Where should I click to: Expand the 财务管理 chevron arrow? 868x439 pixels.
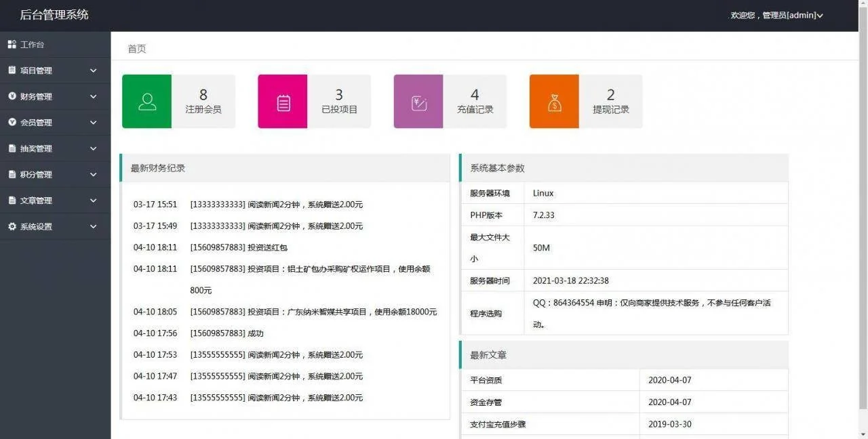pos(94,96)
